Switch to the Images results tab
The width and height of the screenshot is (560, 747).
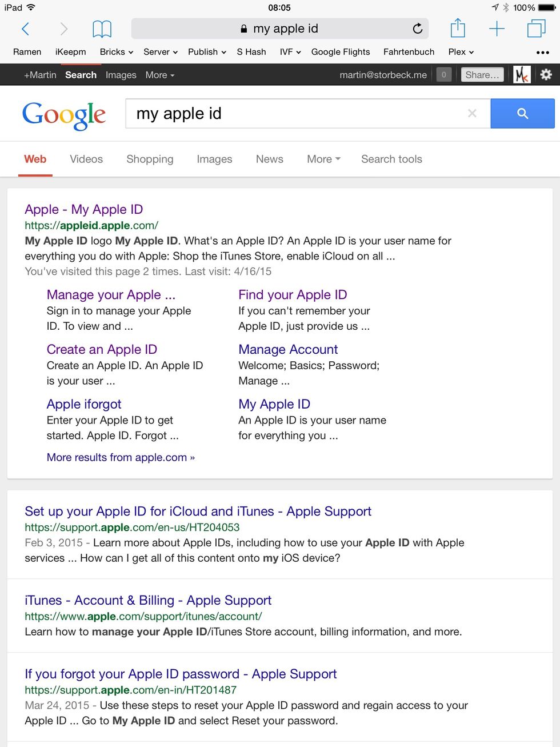pyautogui.click(x=214, y=159)
